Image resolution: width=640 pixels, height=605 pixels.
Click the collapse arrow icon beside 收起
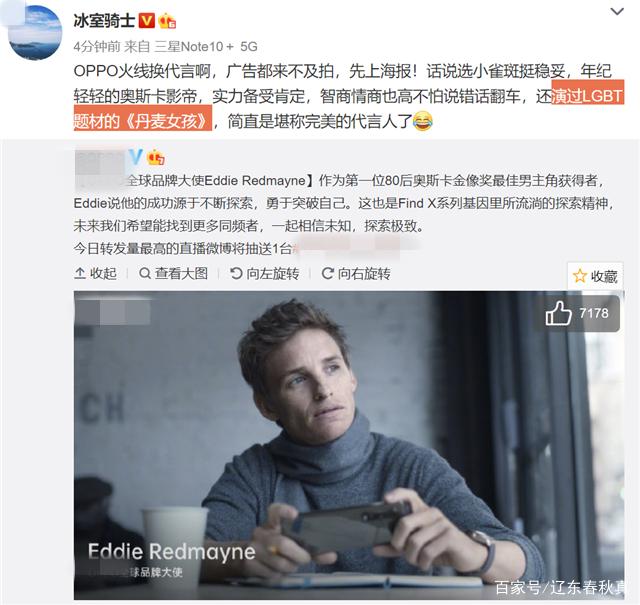pyautogui.click(x=80, y=274)
